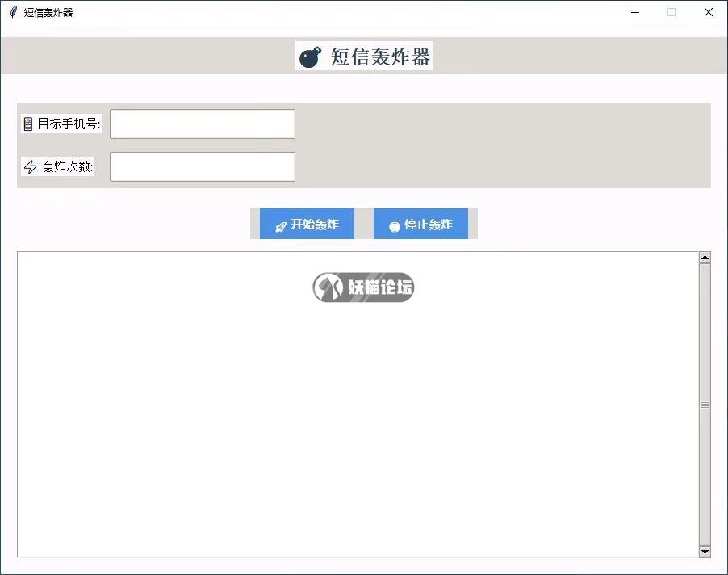Click the log scrollbar down arrow
Image resolution: width=728 pixels, height=575 pixels.
tap(705, 552)
